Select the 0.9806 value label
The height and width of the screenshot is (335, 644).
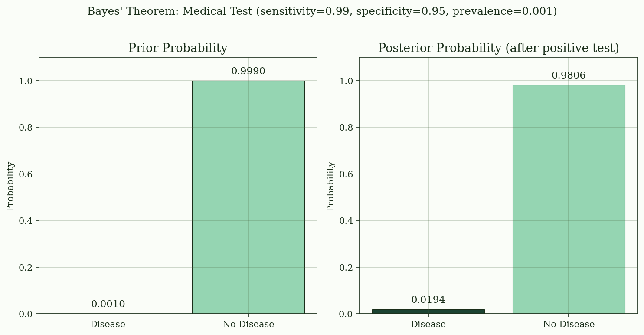point(569,76)
